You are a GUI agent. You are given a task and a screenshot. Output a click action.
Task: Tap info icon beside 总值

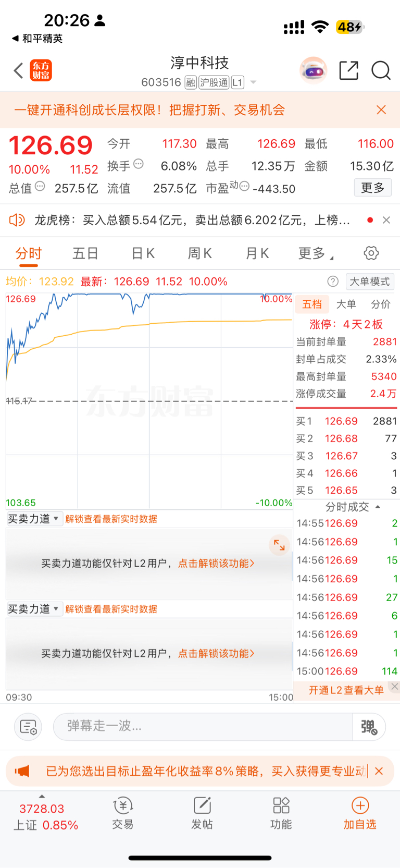(40, 186)
